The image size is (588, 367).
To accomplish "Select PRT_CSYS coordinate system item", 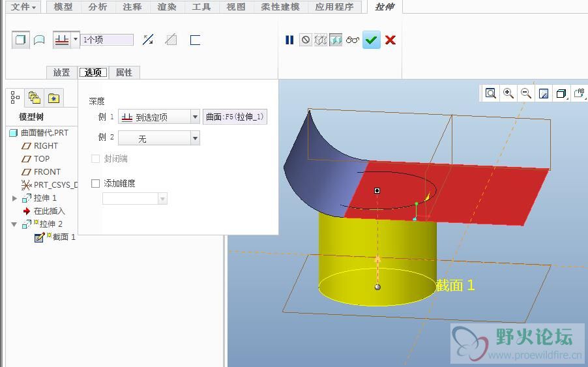I will tap(49, 185).
